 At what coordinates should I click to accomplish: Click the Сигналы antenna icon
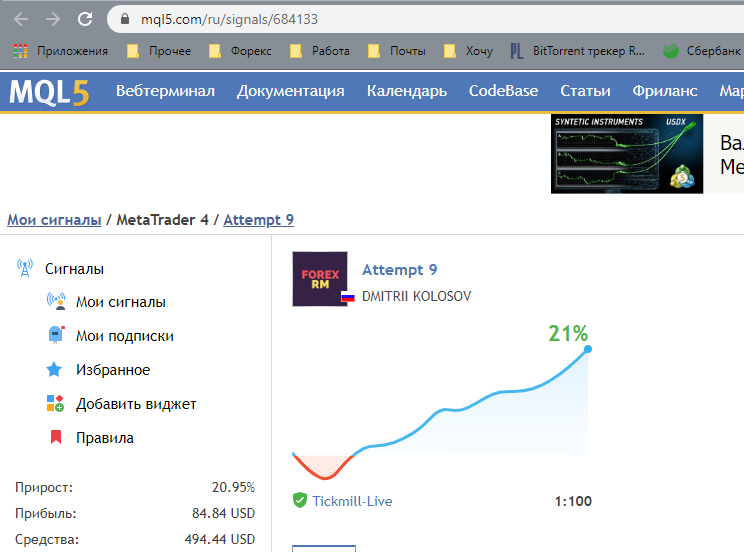coord(25,268)
